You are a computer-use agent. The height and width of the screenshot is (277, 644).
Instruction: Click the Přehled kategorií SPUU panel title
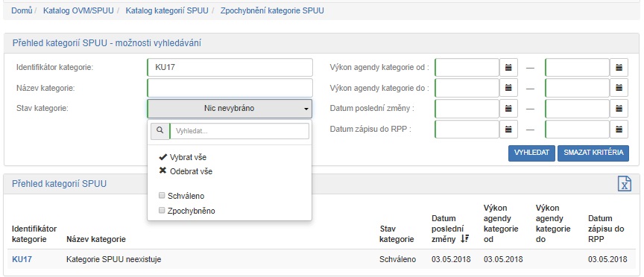[x=59, y=183]
